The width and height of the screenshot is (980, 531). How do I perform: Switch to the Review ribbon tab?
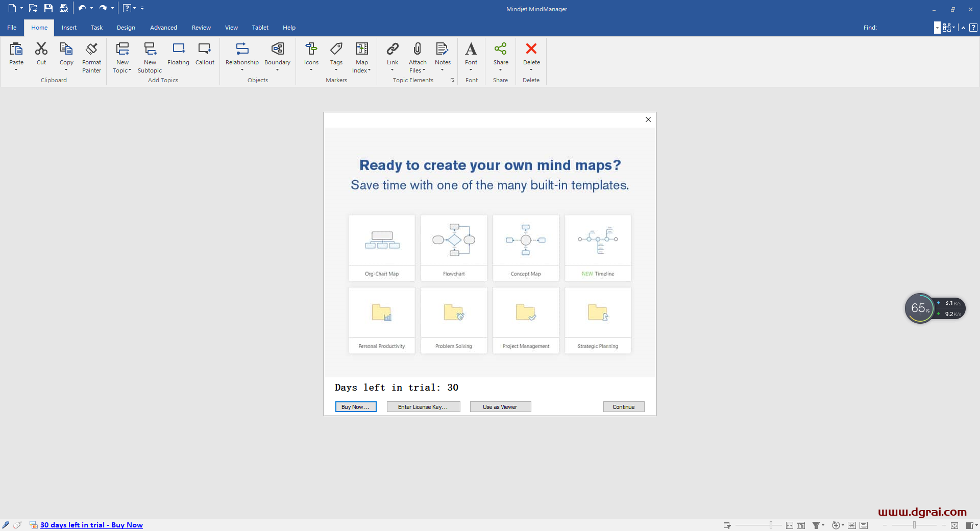pos(201,28)
